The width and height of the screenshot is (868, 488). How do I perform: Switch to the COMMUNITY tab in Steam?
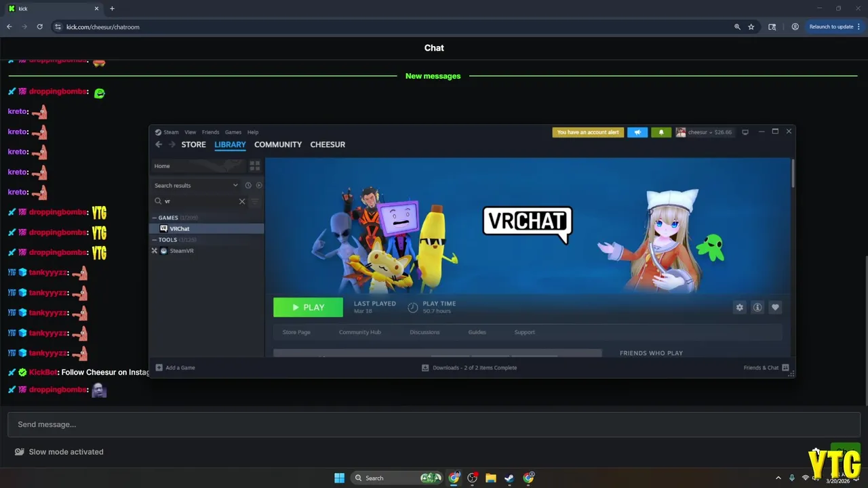click(278, 144)
